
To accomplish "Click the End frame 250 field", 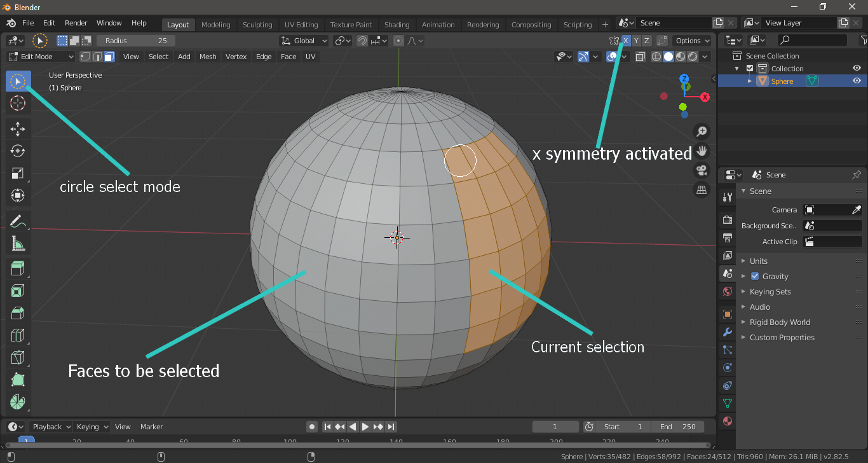I will click(x=678, y=427).
